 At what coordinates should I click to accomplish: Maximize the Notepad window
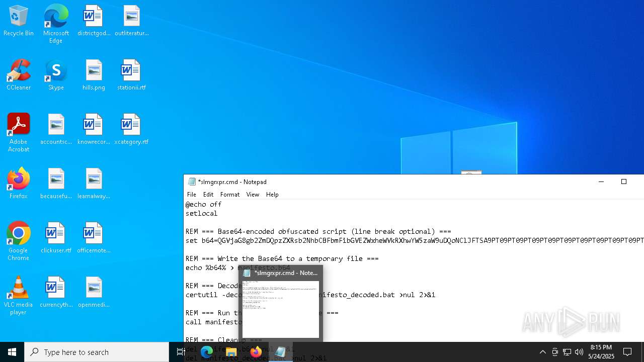(624, 182)
